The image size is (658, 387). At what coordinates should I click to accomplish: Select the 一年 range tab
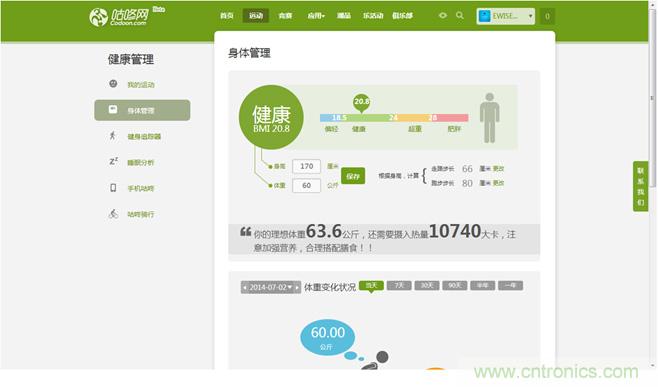pyautogui.click(x=510, y=286)
